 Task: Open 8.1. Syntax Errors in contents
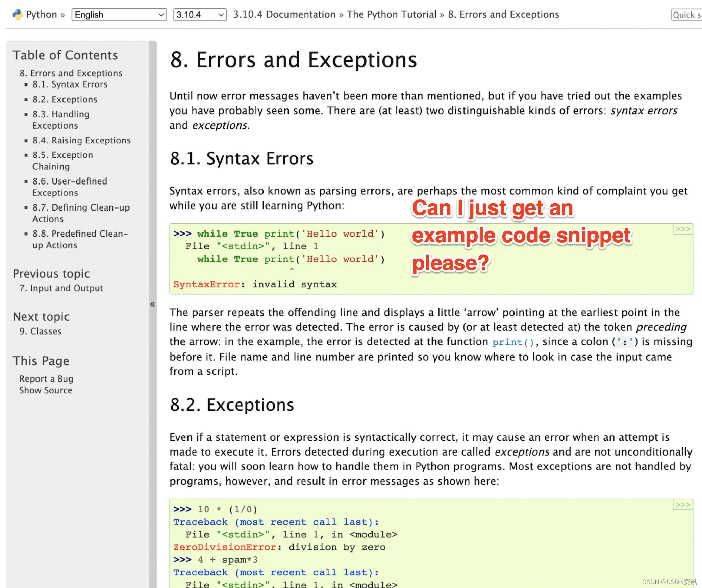pos(70,84)
